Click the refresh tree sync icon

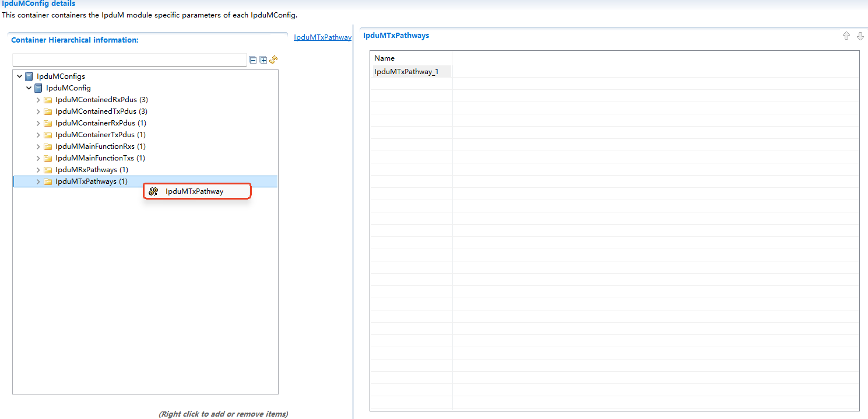click(273, 60)
